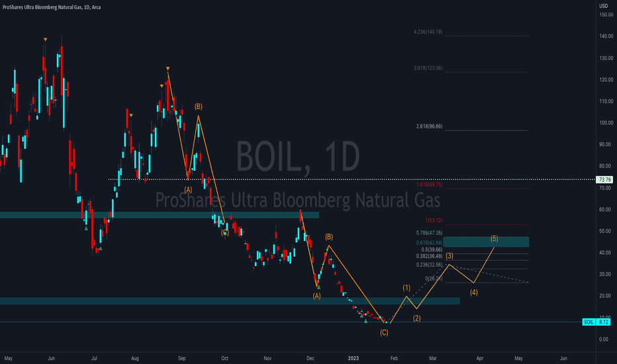Click the projected wave (2) label

416,318
